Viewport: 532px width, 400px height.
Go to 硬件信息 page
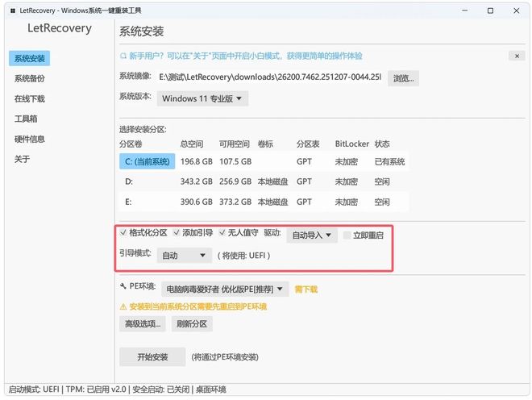click(x=30, y=139)
